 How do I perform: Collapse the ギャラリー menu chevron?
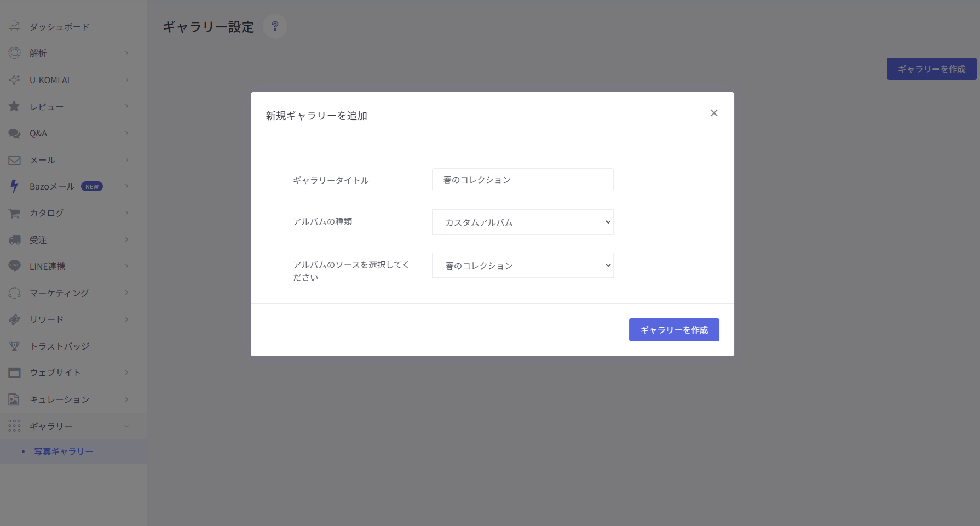(126, 426)
